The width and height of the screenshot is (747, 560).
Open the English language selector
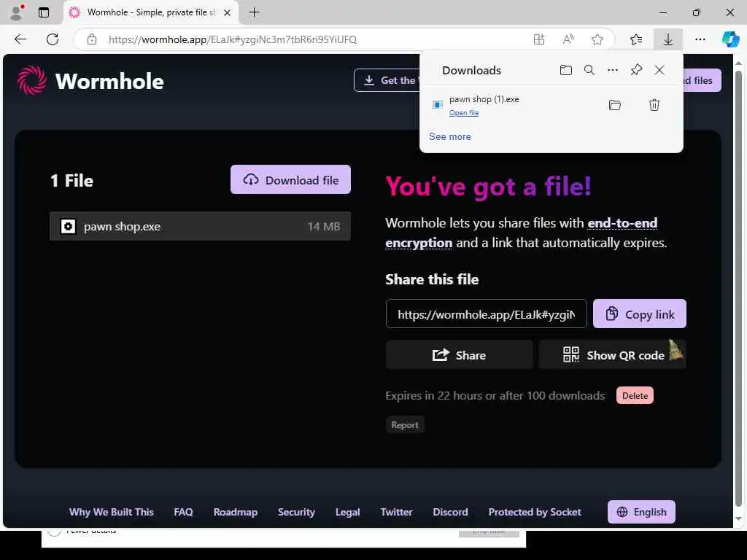tap(641, 512)
